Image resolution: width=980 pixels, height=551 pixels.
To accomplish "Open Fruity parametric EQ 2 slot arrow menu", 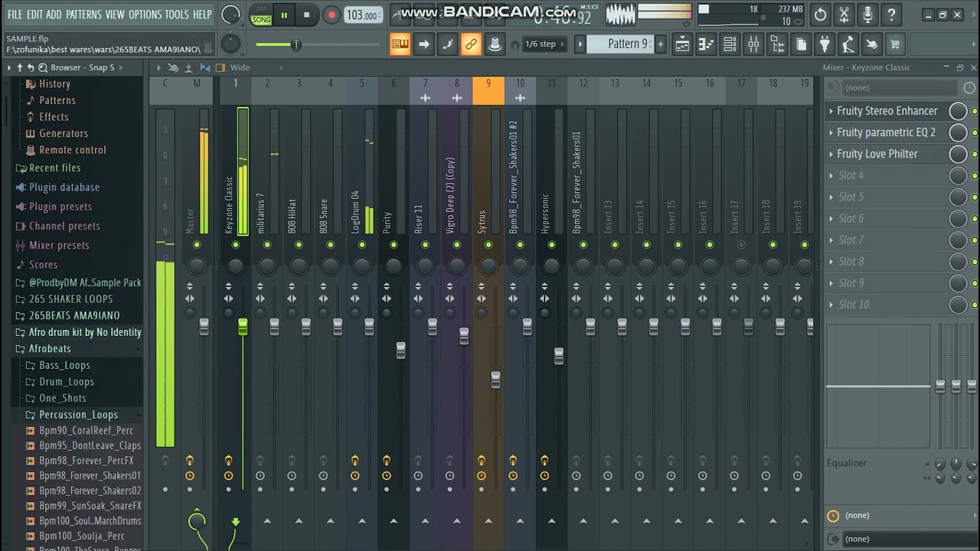I will coord(831,132).
